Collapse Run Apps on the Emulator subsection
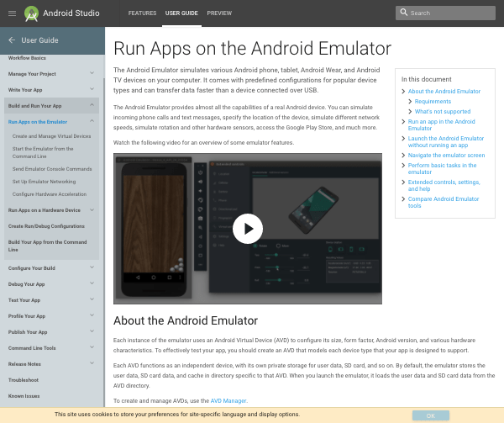 (x=92, y=121)
